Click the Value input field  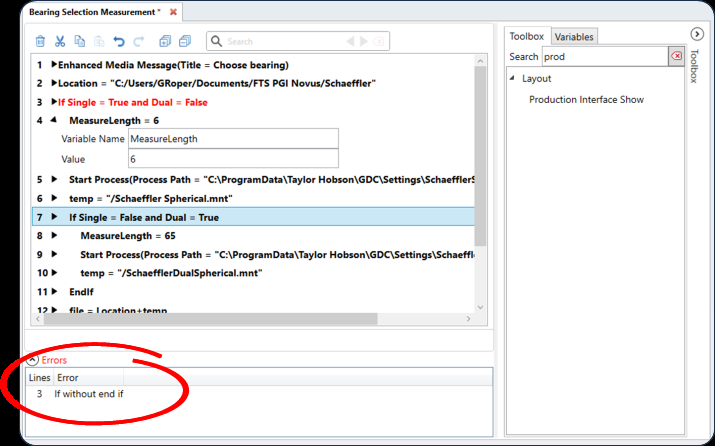pos(233,159)
